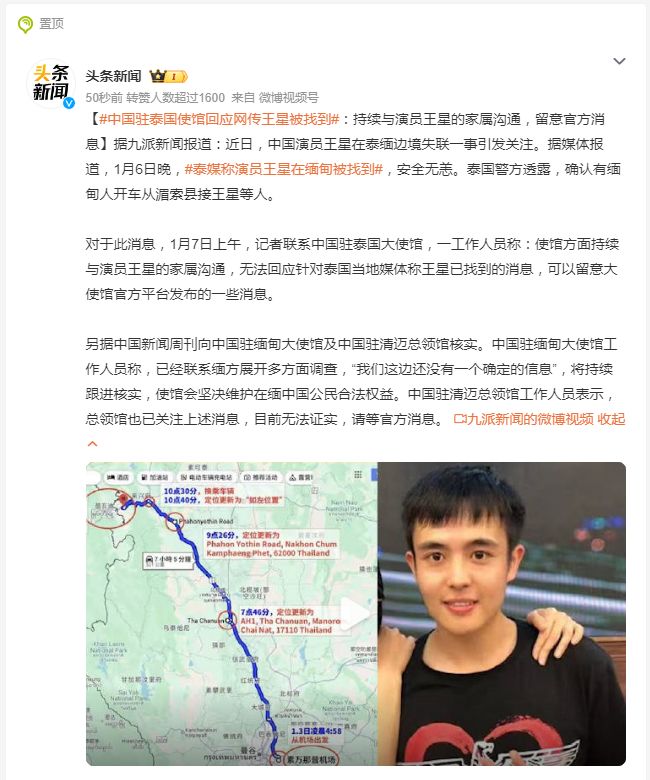Screen dimensions: 650x780
Task: Click the video icon before 九派新闻
Action: pyautogui.click(x=460, y=419)
